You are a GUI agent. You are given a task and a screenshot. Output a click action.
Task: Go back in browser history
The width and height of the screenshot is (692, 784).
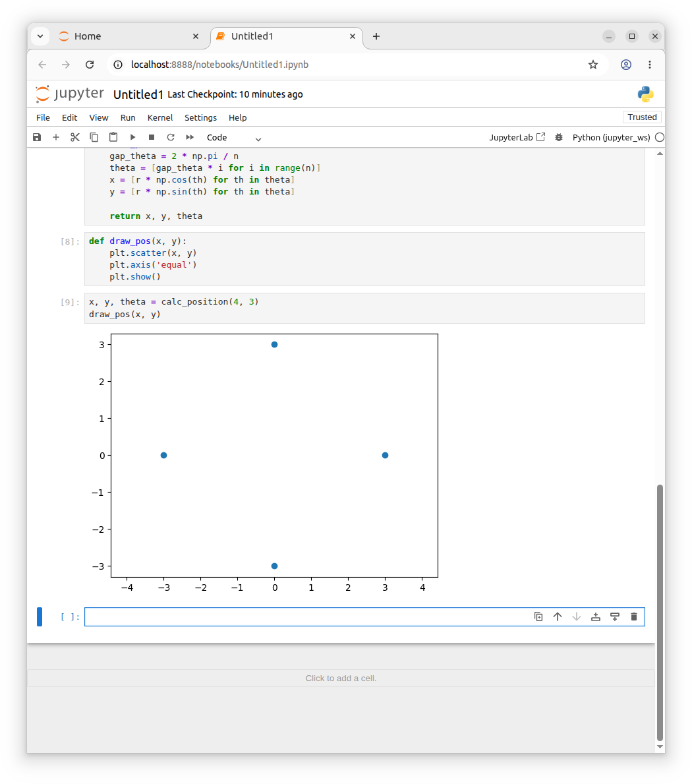tap(42, 65)
